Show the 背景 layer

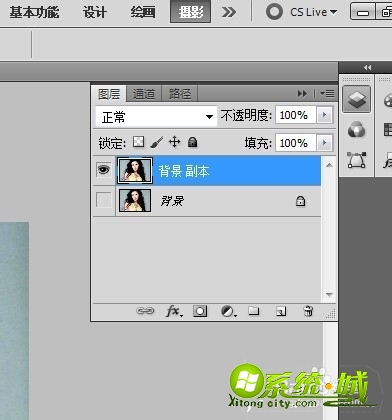tap(103, 200)
